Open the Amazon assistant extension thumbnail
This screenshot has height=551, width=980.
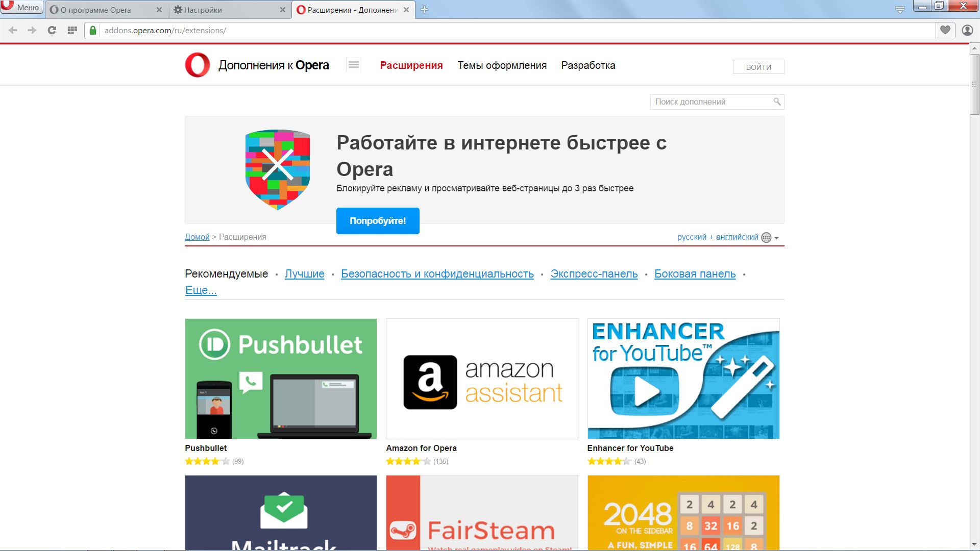(x=482, y=379)
